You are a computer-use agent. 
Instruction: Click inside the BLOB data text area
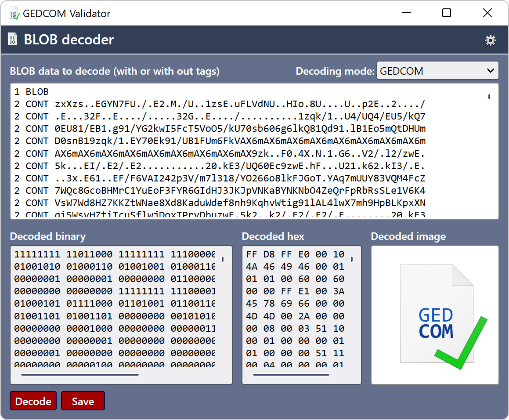(220, 149)
